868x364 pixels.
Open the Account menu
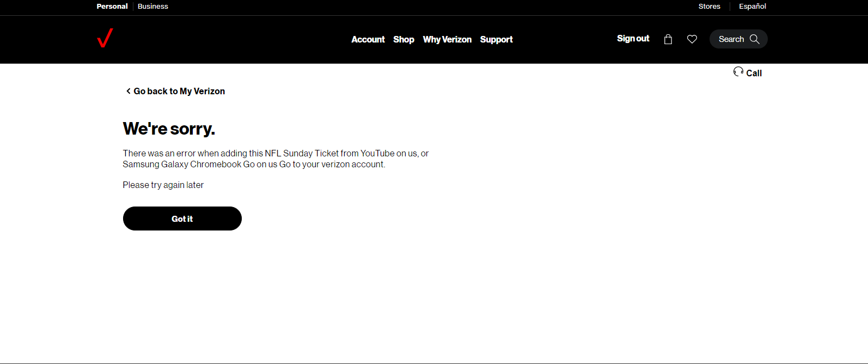[x=368, y=39]
